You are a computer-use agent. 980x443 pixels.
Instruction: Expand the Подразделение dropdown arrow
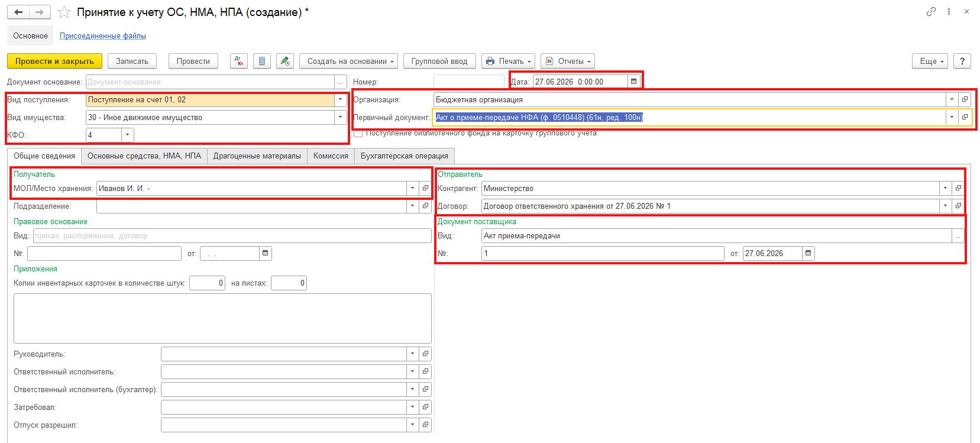(x=412, y=206)
